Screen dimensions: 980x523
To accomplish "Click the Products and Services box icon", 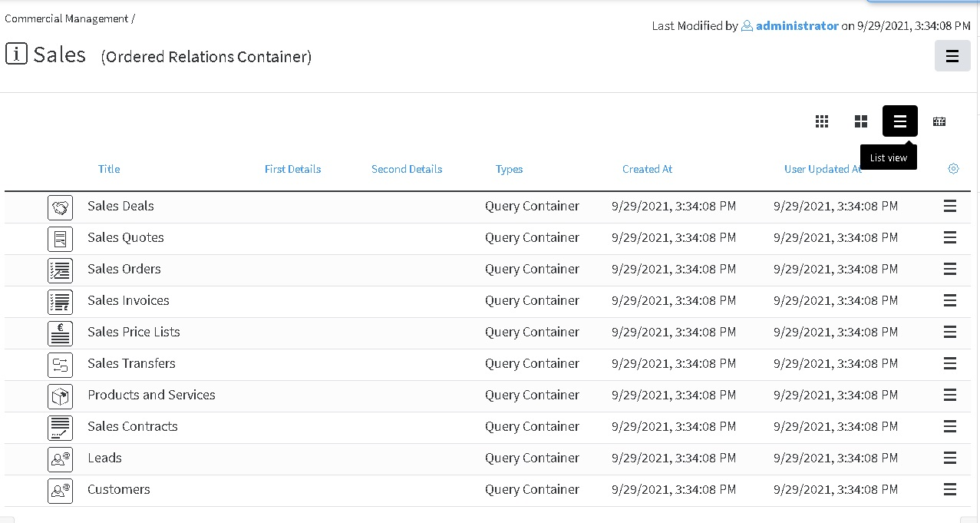I will click(x=60, y=396).
